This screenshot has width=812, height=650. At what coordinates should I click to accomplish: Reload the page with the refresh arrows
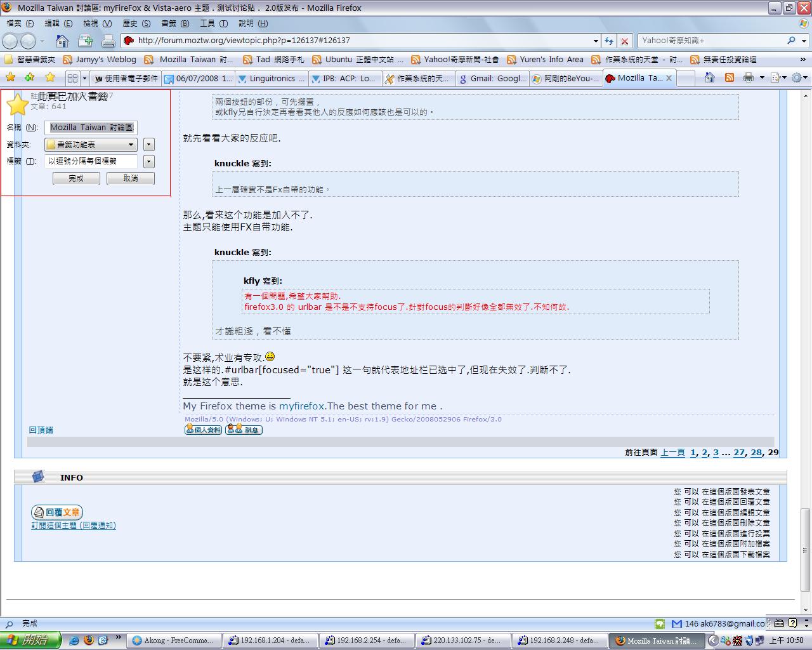pos(609,41)
